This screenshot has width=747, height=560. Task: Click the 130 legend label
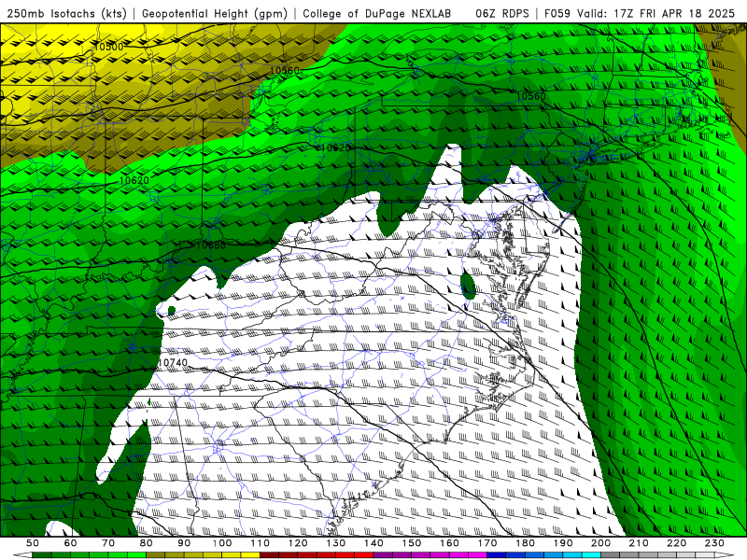point(336,543)
